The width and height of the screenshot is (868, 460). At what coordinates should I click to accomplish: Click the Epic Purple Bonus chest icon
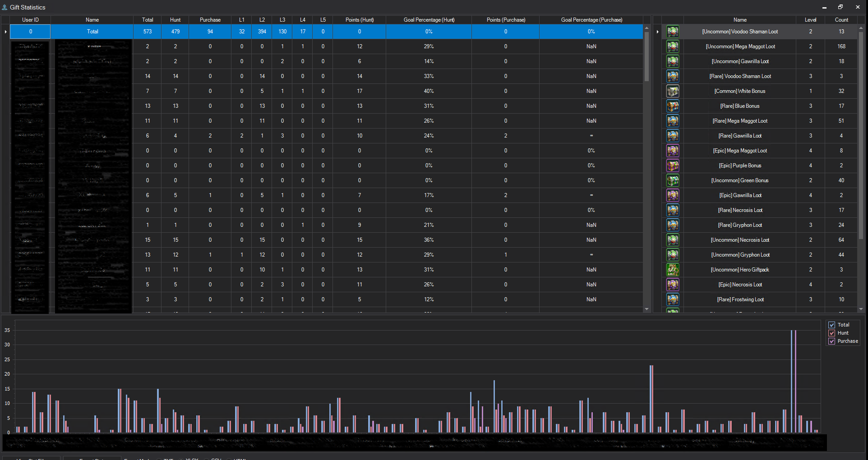click(x=673, y=166)
